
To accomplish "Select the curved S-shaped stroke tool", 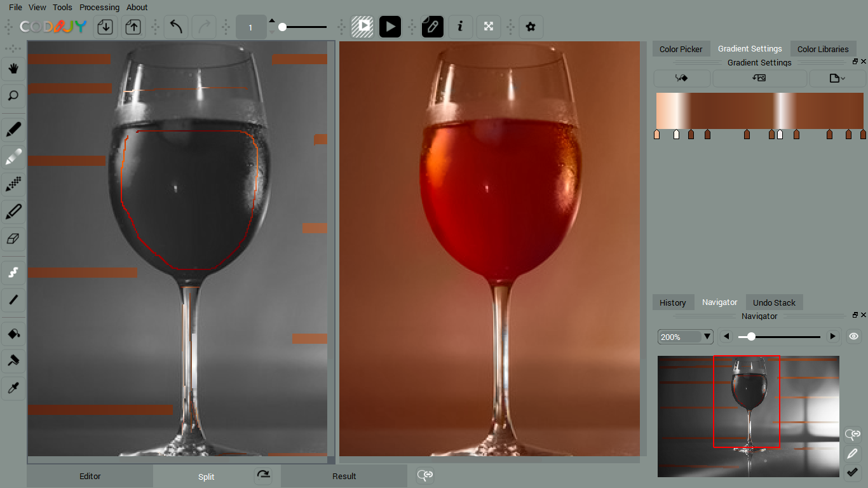I will tap(13, 273).
